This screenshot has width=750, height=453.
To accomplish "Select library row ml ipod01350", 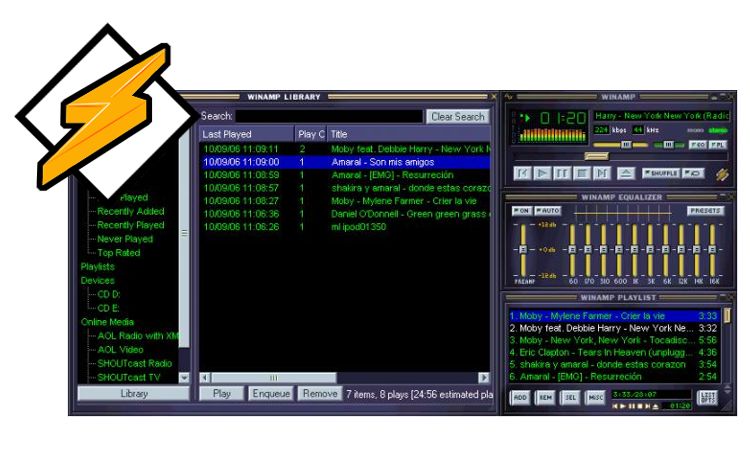I will coord(345,227).
